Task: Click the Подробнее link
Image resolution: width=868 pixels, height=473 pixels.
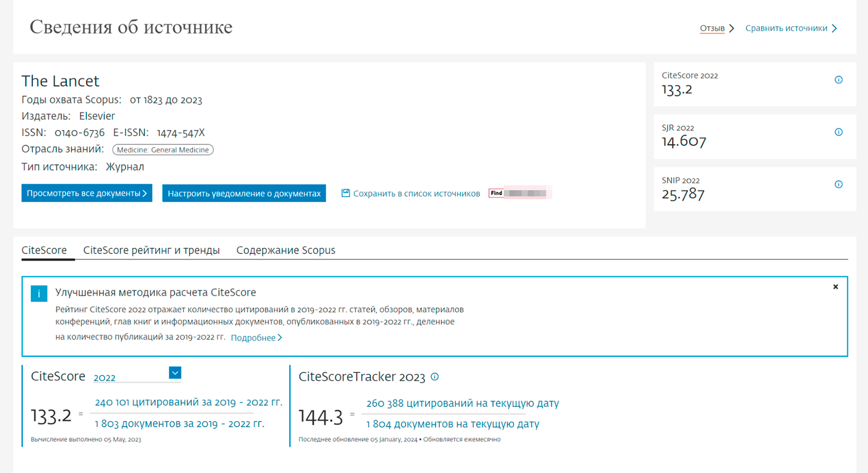Action: pos(256,337)
